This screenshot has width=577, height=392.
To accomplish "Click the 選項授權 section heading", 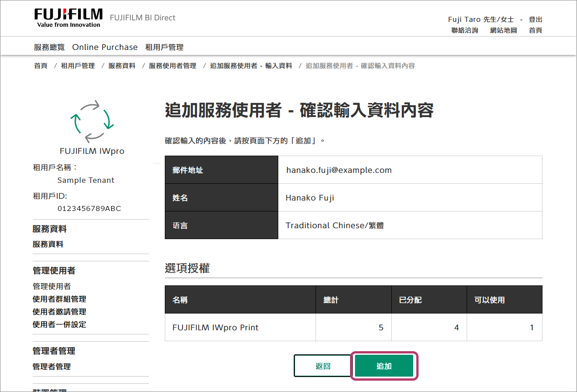I will pos(187,268).
